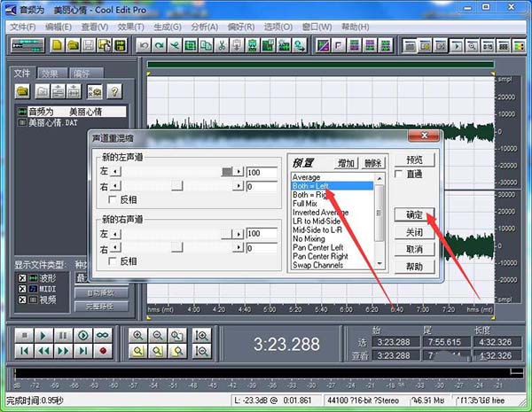Viewport: 532px width, 412px height.
Task: Jump to the end with the skip-forward button
Action: pos(83,351)
